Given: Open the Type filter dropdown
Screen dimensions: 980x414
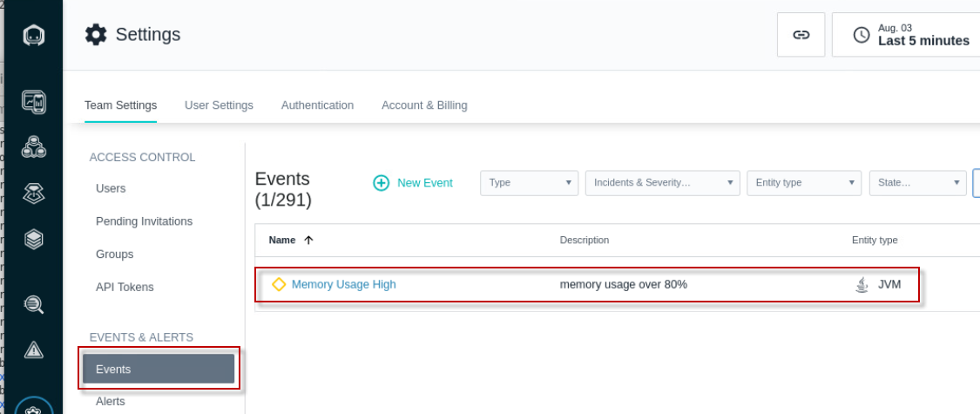Looking at the screenshot, I should 530,183.
